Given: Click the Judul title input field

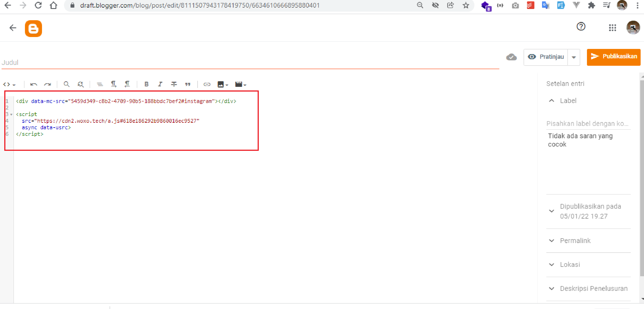Looking at the screenshot, I should click(x=250, y=62).
